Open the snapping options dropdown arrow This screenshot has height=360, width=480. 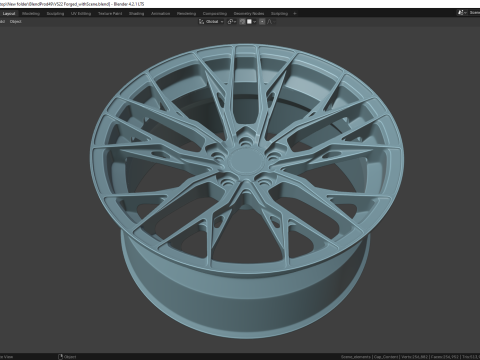(255, 22)
